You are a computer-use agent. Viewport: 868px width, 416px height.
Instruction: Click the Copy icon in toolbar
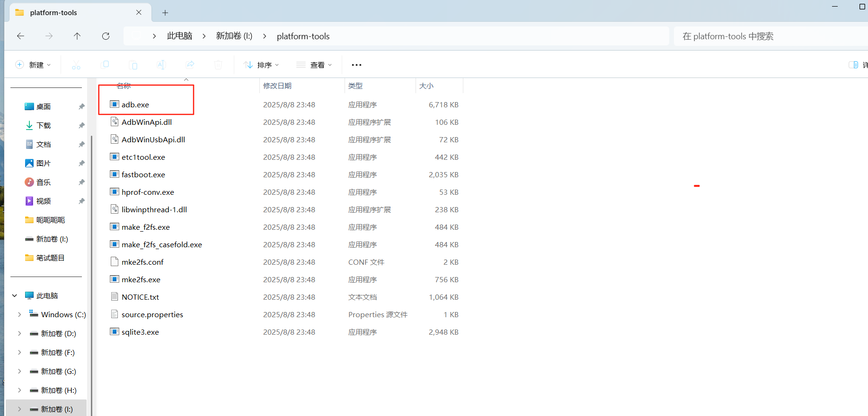tap(105, 65)
